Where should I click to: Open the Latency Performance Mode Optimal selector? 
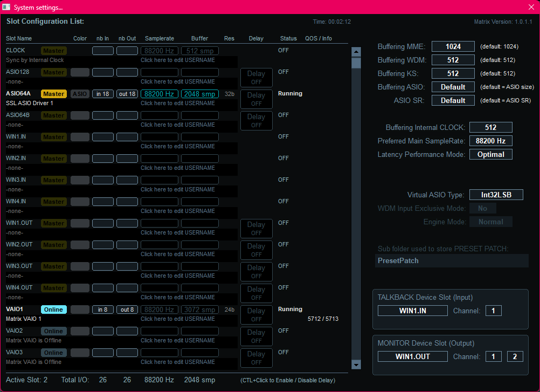(490, 154)
